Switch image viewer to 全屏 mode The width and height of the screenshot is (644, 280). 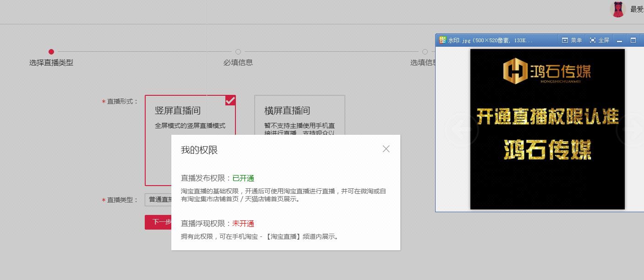(600, 40)
